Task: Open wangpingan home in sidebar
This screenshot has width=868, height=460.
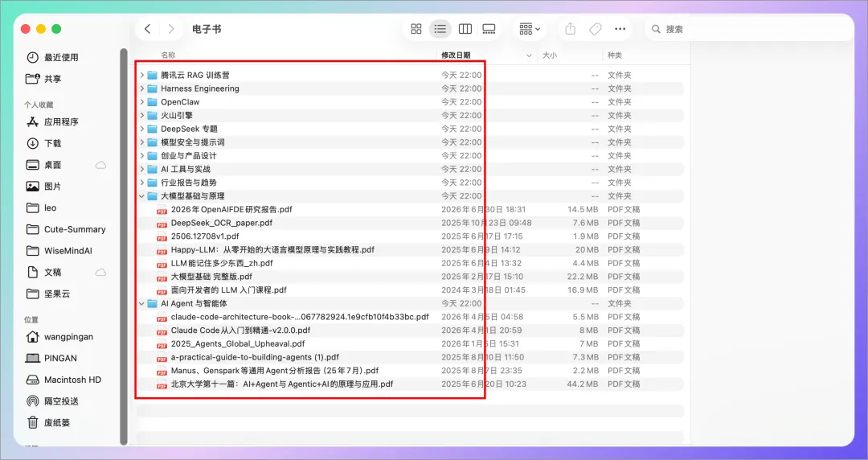Action: (68, 337)
